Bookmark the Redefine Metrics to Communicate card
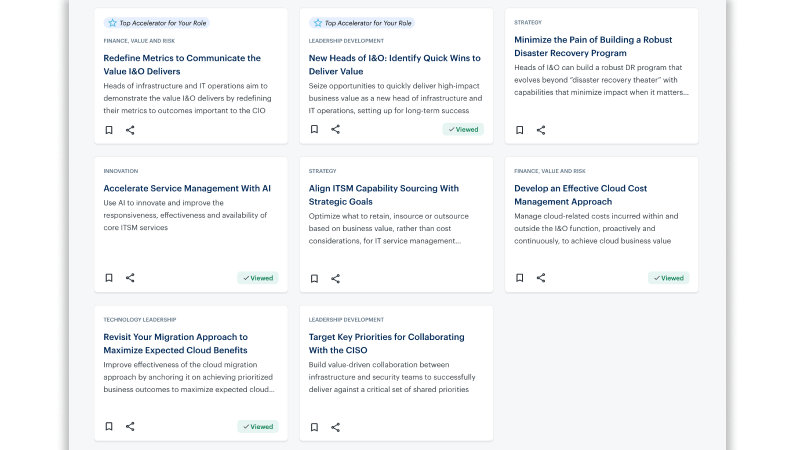The height and width of the screenshot is (450, 800). [x=109, y=130]
